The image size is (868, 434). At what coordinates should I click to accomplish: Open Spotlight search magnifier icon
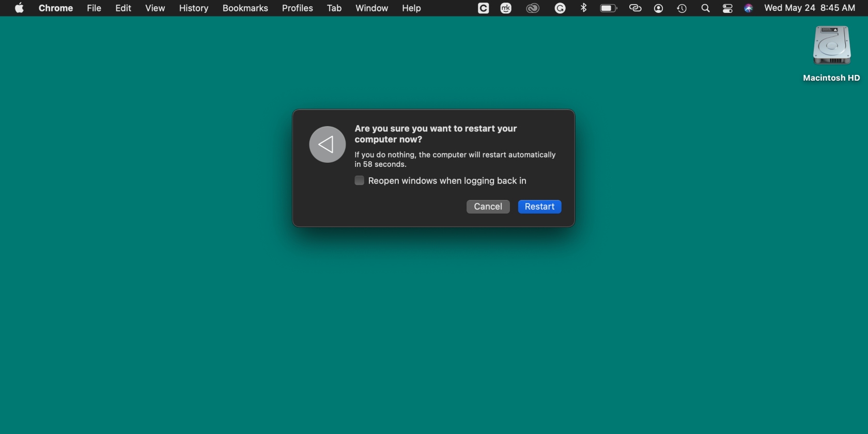pyautogui.click(x=705, y=8)
